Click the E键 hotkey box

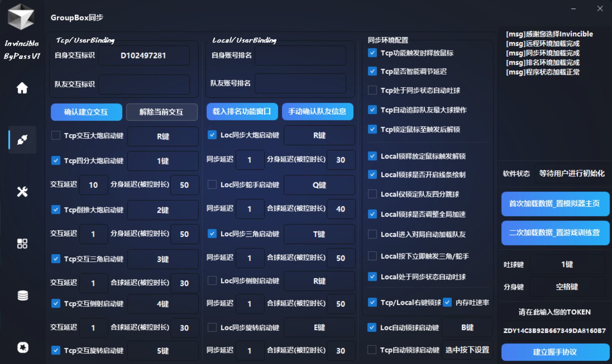319,328
